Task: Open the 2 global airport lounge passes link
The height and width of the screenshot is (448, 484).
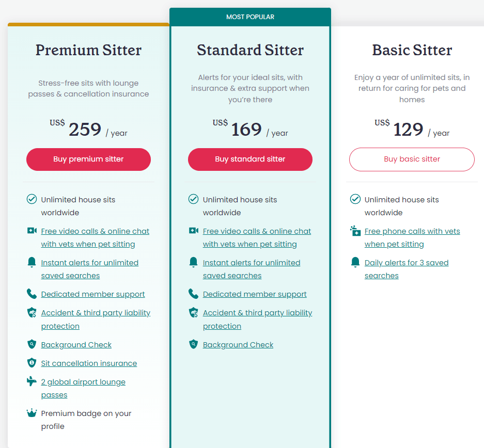Action: click(83, 382)
